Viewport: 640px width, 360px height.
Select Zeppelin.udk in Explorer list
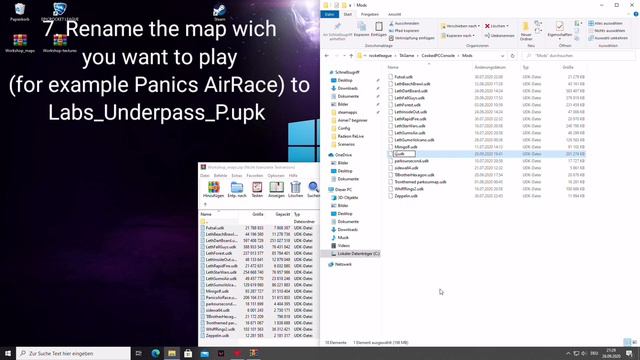[406, 196]
